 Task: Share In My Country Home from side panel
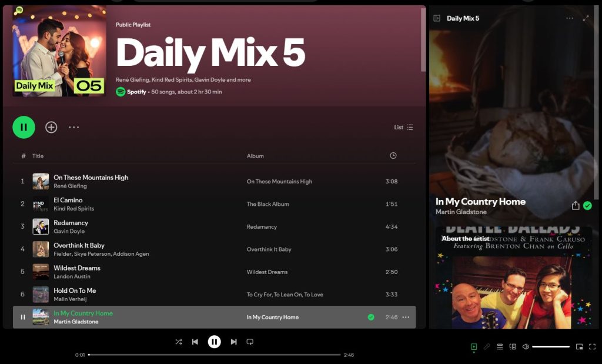(x=576, y=205)
